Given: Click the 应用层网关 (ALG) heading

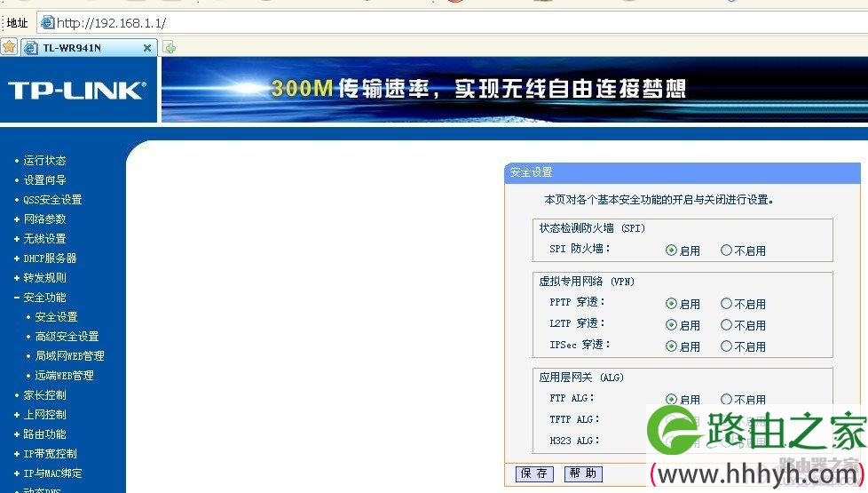Looking at the screenshot, I should click(x=581, y=378).
